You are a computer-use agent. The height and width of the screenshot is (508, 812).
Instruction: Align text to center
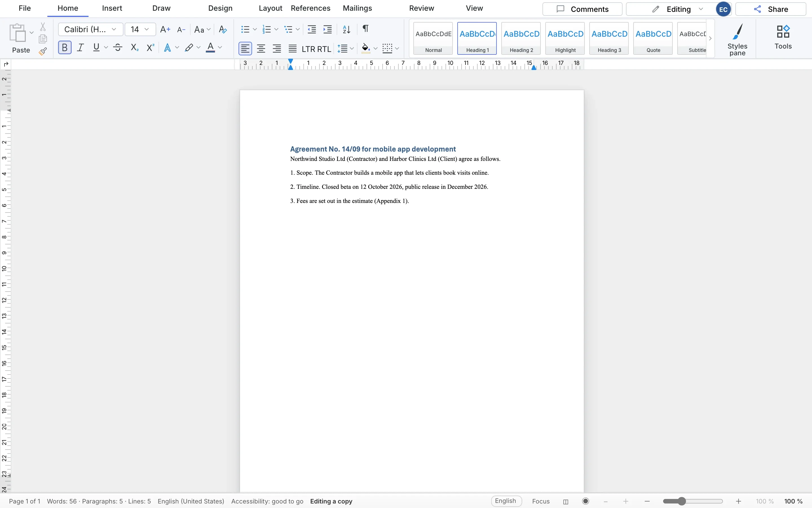coord(261,49)
